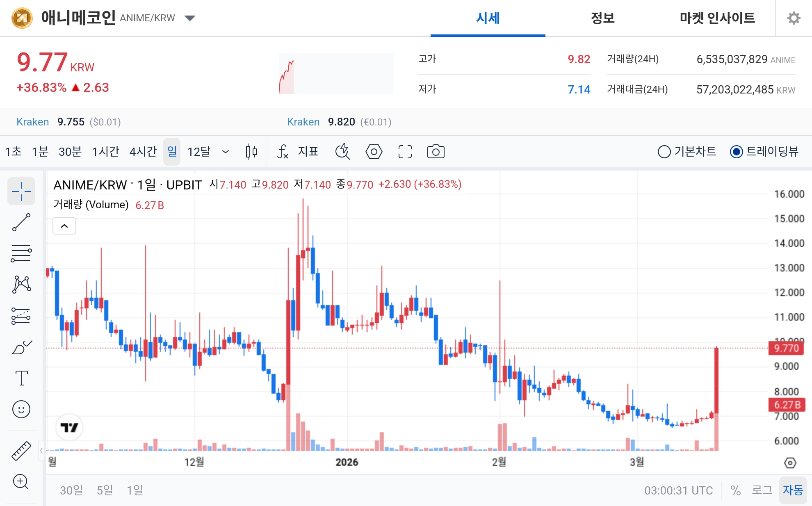Take a chart screenshot with camera icon
This screenshot has width=812, height=506.
(436, 151)
